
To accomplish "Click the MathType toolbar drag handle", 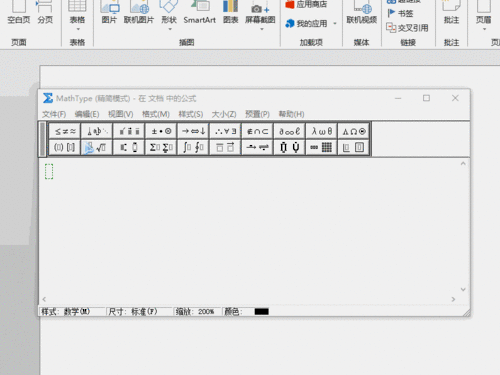I will [42, 139].
